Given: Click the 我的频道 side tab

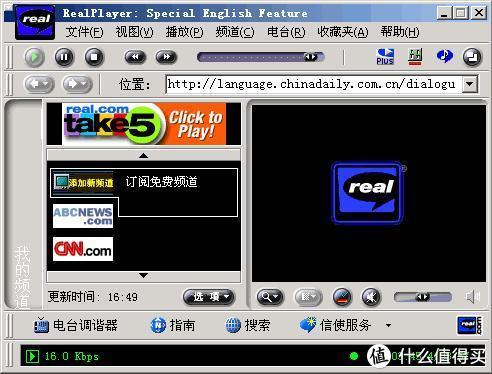Looking at the screenshot, I should pyautogui.click(x=23, y=276).
